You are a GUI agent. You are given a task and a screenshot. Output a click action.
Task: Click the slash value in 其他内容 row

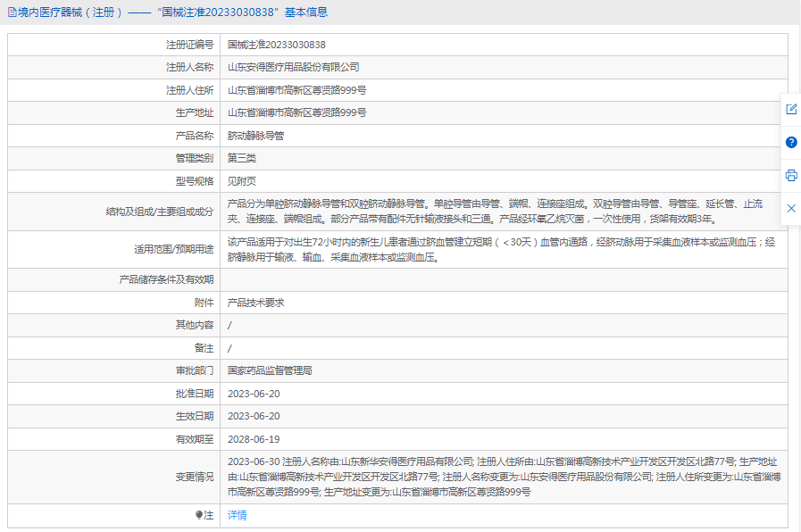pos(229,325)
